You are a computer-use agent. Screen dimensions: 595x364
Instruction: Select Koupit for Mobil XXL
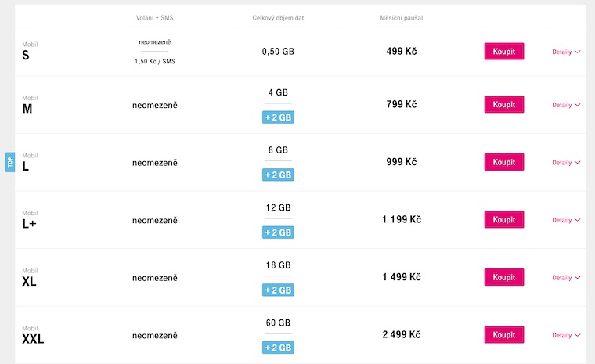[x=503, y=334]
